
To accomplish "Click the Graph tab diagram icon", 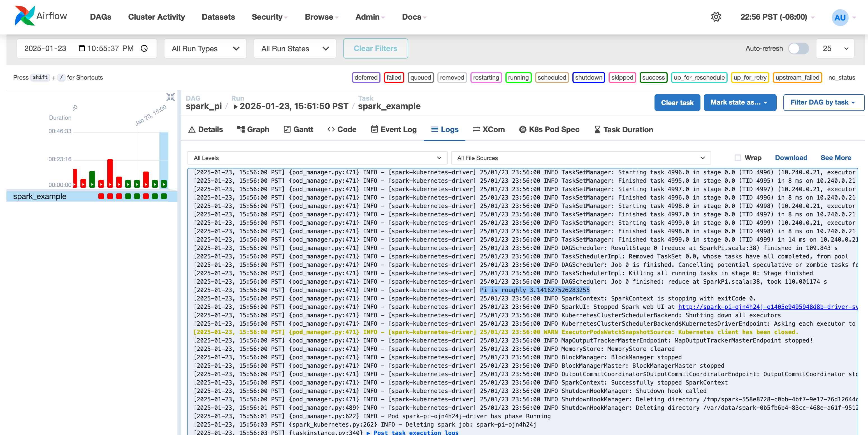I will click(241, 129).
